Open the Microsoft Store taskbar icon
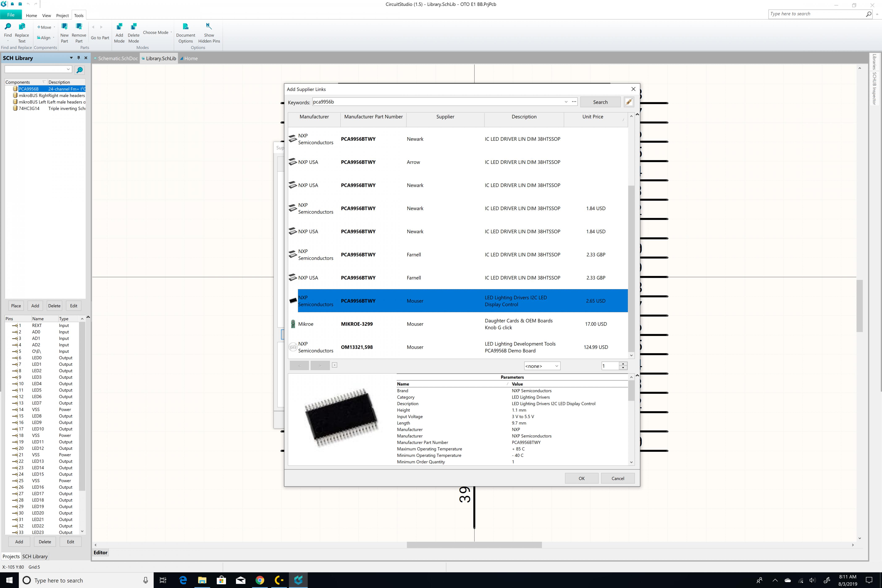 pos(221,580)
